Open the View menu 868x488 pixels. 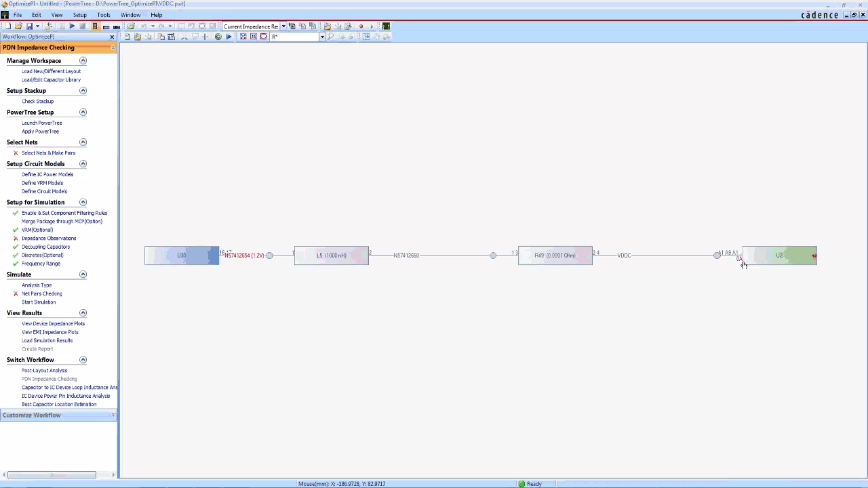(x=57, y=15)
